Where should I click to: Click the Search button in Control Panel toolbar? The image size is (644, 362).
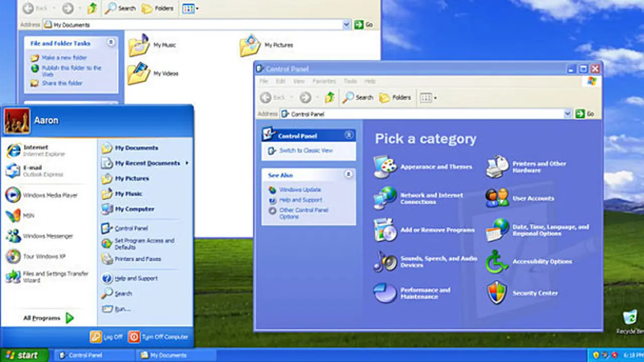tap(358, 98)
